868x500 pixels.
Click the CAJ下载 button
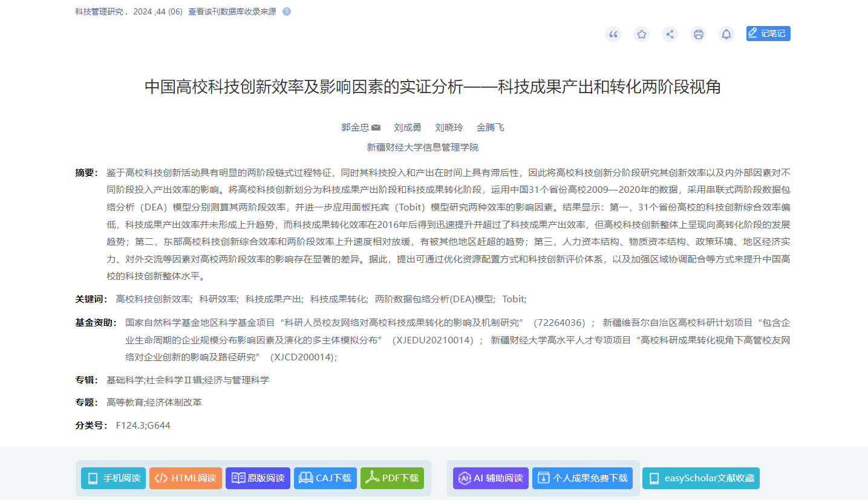pyautogui.click(x=325, y=478)
